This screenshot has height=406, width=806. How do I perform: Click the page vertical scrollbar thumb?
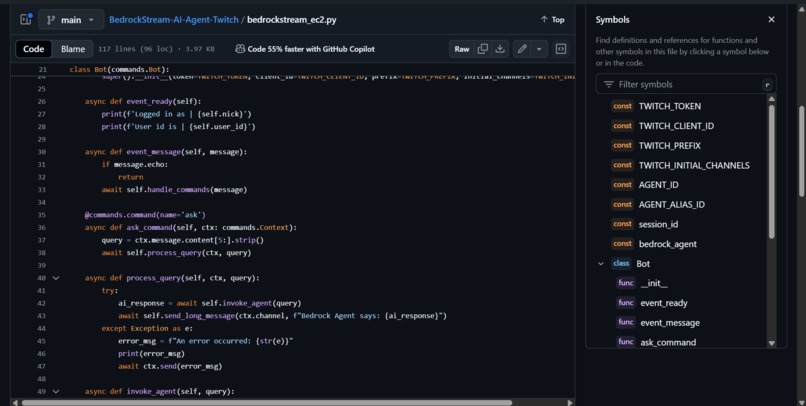[x=801, y=151]
